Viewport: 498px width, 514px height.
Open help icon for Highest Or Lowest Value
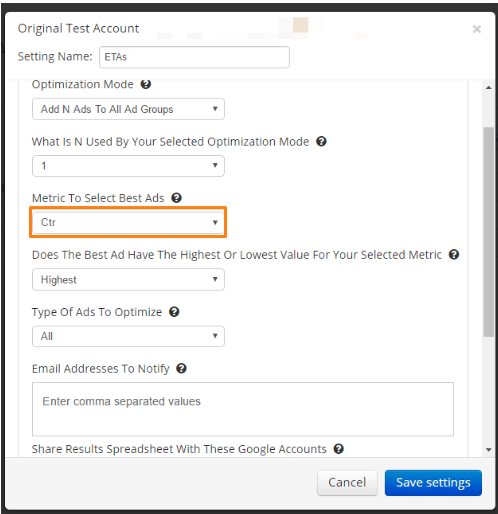[454, 255]
